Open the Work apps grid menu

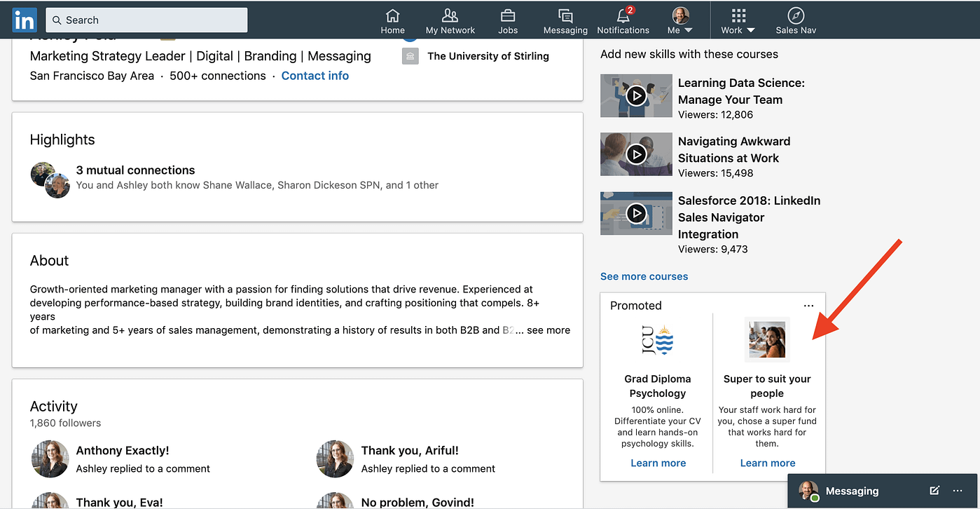[x=738, y=21]
